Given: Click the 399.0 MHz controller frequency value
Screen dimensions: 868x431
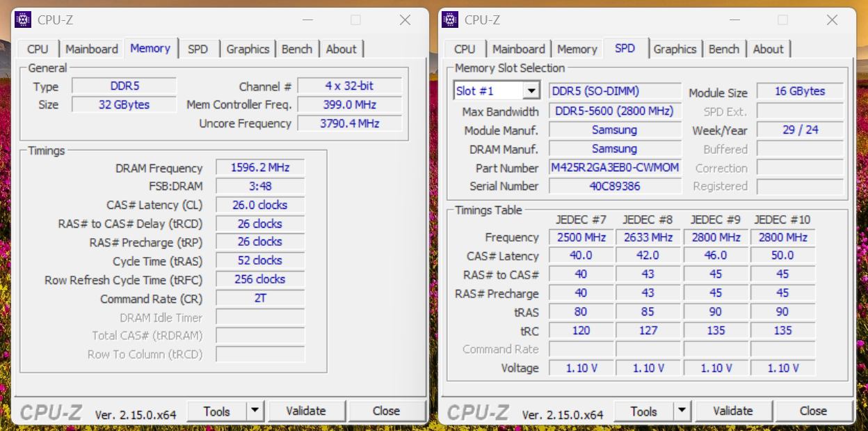Looking at the screenshot, I should coord(350,104).
